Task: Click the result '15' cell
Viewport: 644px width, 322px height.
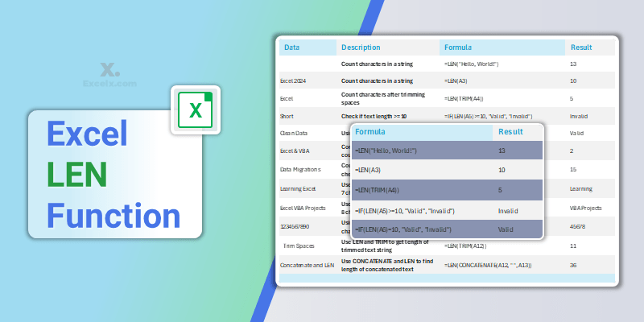Action: click(x=573, y=169)
